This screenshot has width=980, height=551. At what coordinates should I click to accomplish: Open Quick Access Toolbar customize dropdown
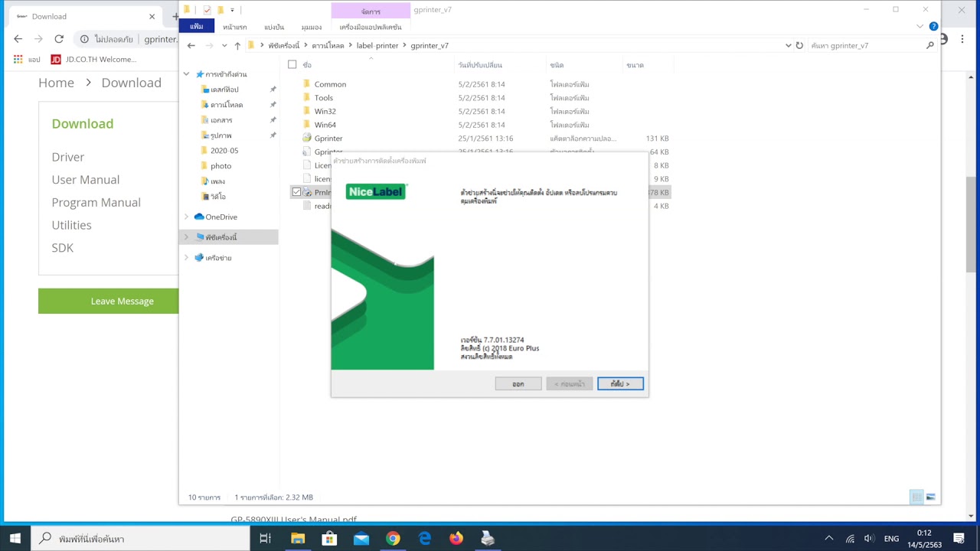232,10
